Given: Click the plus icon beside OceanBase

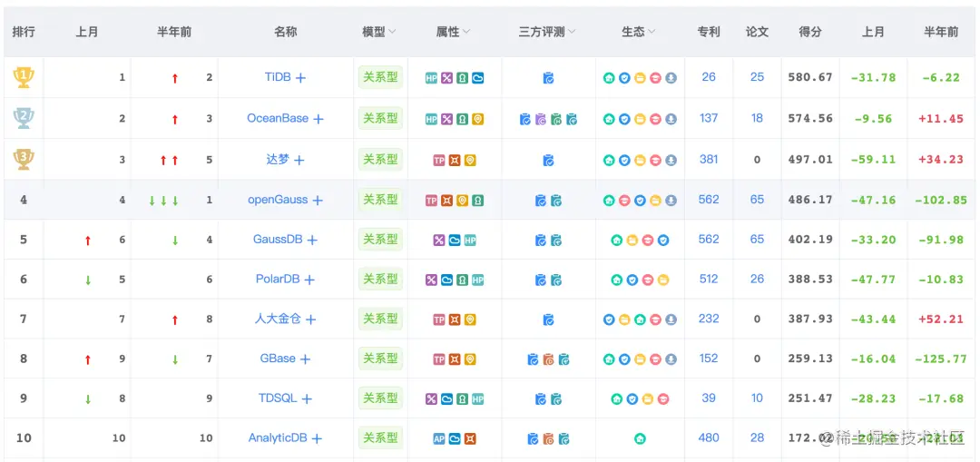Looking at the screenshot, I should coord(318,119).
